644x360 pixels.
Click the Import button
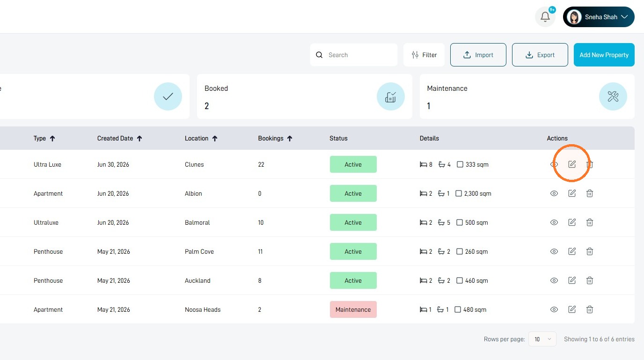click(x=478, y=55)
